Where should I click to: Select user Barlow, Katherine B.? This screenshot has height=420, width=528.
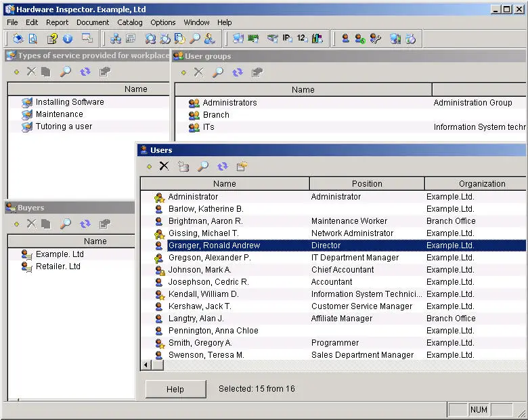[333, 209]
